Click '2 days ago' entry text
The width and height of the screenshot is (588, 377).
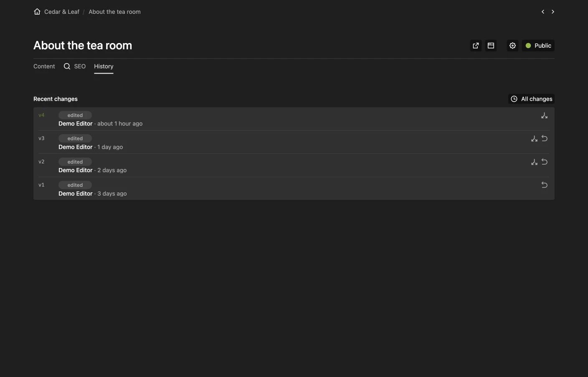coord(112,170)
